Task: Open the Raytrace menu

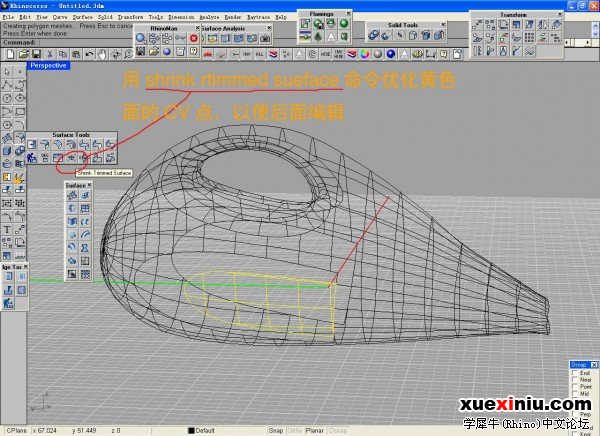Action: coord(258,17)
